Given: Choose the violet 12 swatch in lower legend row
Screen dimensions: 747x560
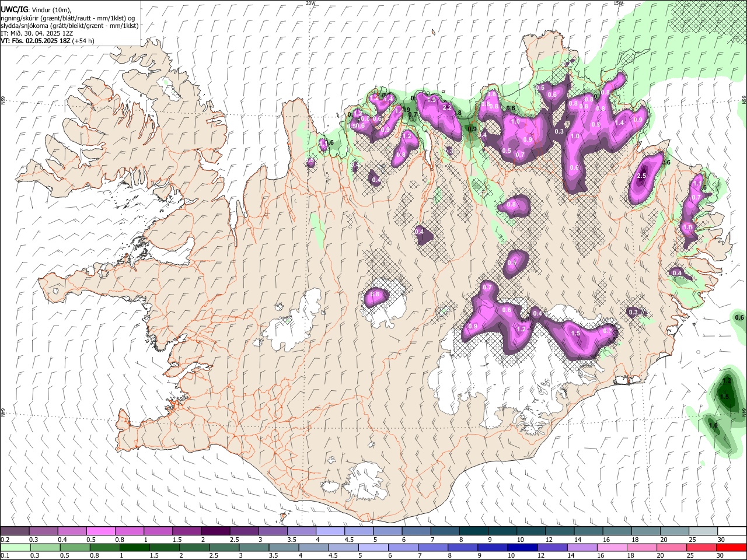Looking at the screenshot, I should (x=552, y=547).
